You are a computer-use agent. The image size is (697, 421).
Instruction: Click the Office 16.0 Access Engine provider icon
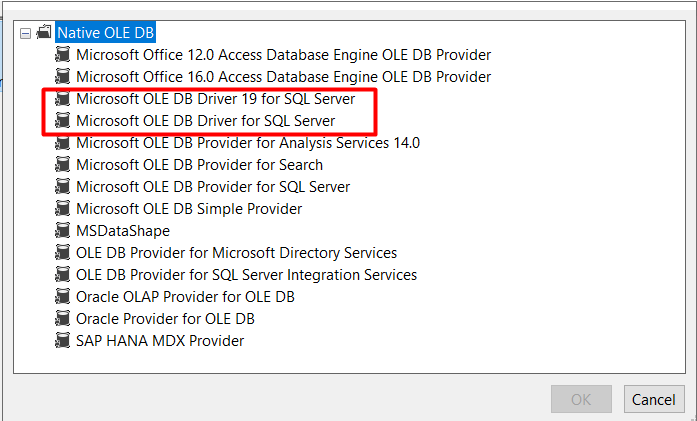(x=64, y=77)
